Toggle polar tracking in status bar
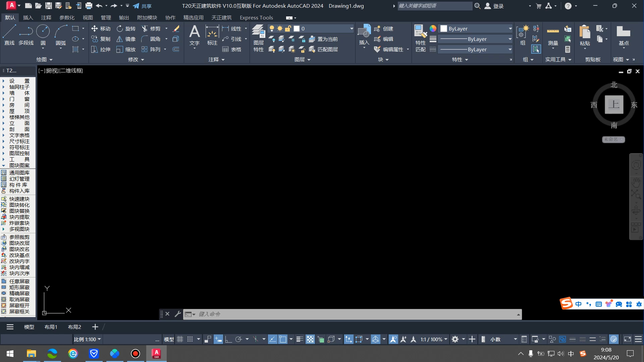644x362 pixels. tap(238, 340)
